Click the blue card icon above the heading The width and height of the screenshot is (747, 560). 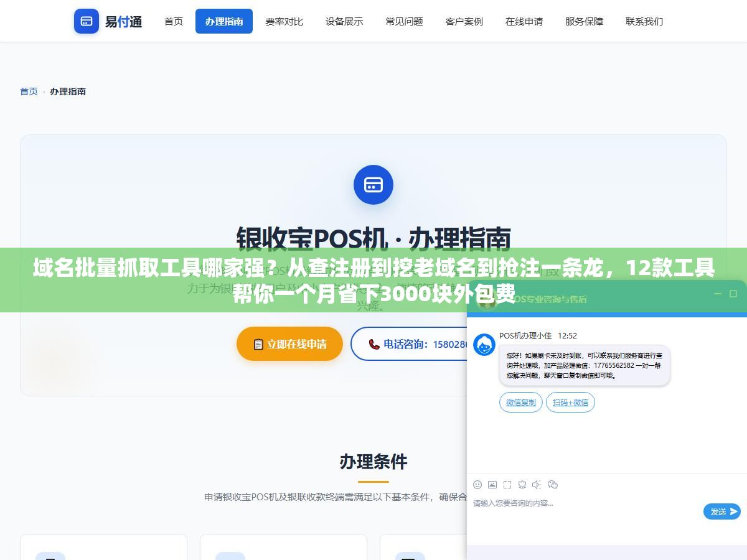(x=374, y=185)
